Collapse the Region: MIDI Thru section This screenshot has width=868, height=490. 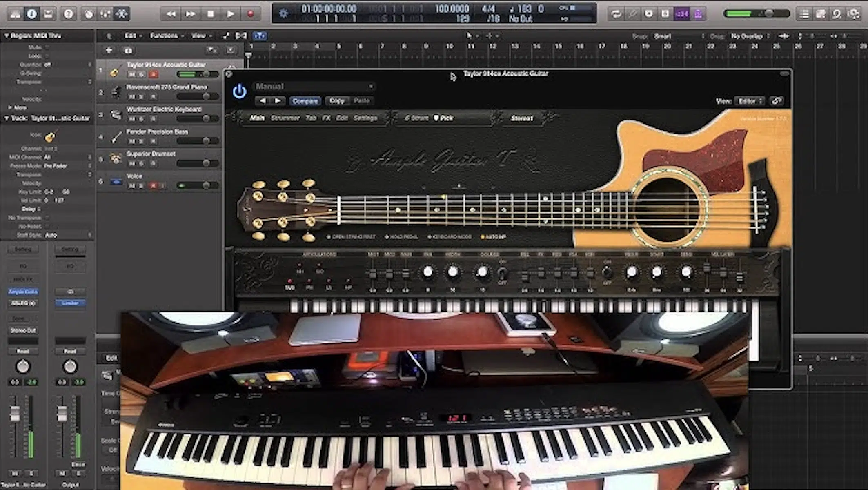pos(7,36)
